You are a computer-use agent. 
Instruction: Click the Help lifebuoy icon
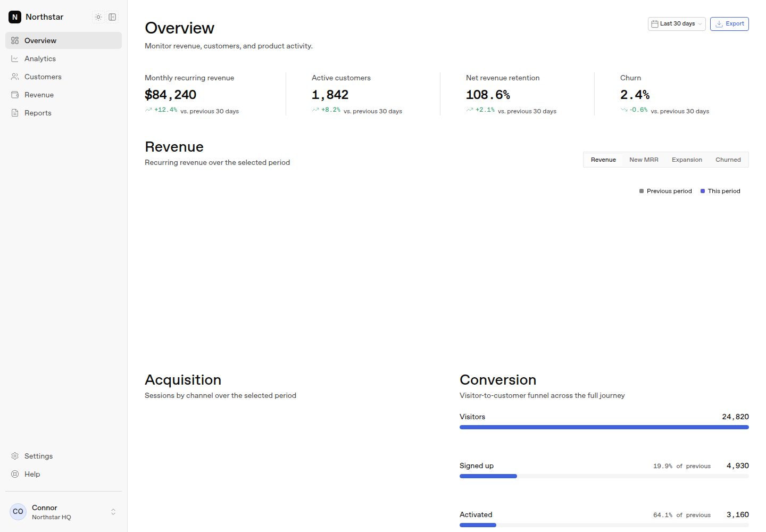click(x=15, y=474)
